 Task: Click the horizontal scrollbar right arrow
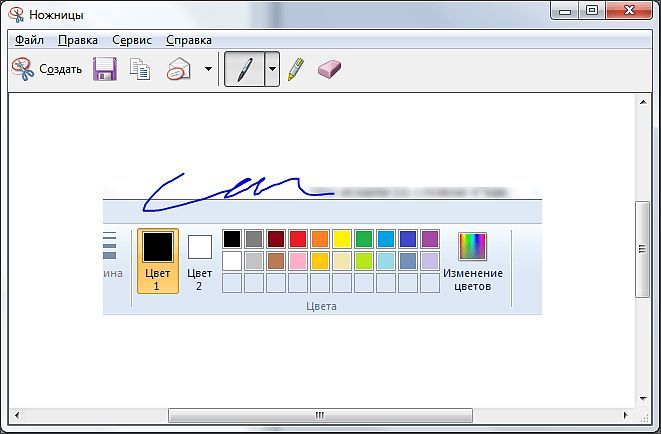point(626,415)
